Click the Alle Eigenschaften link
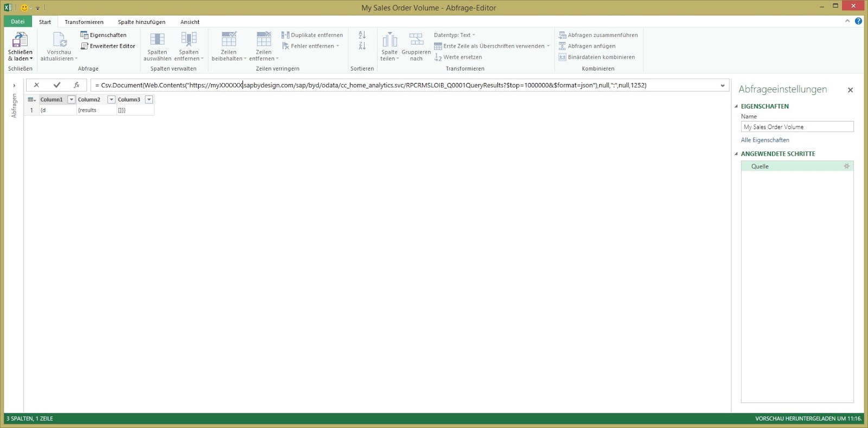The width and height of the screenshot is (868, 428). (765, 140)
